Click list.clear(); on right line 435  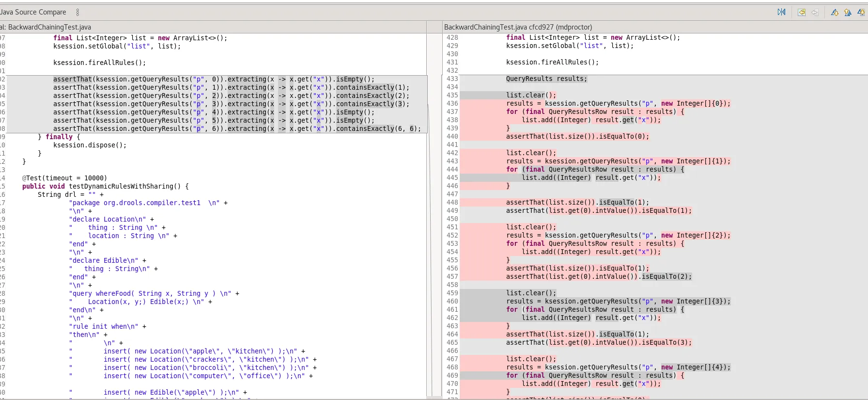point(531,95)
